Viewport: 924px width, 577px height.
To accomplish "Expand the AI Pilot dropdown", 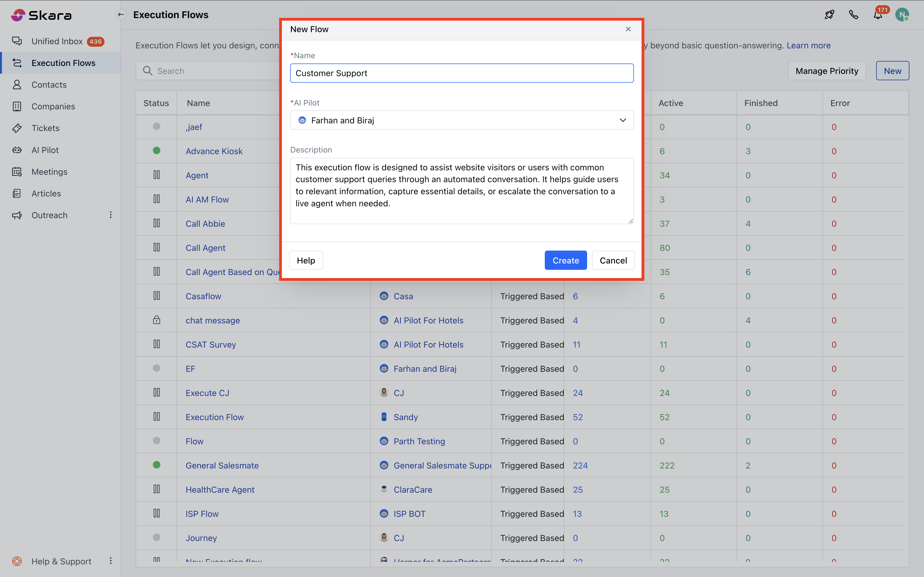I will pos(622,120).
